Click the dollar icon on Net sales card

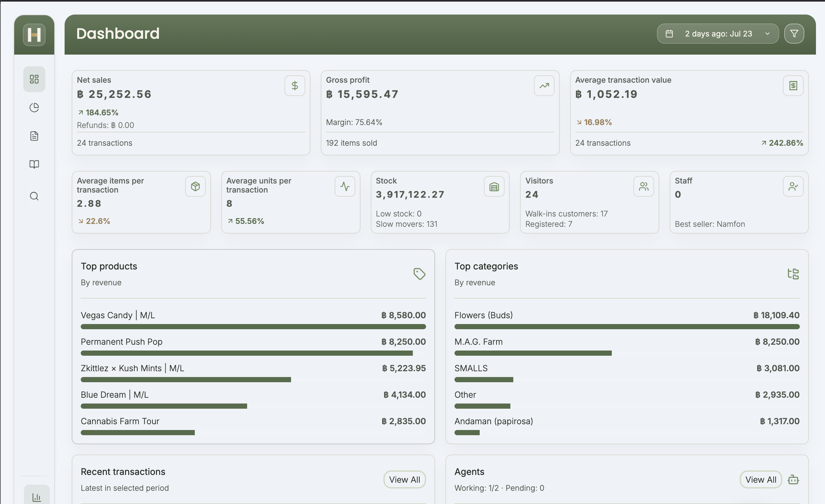295,86
